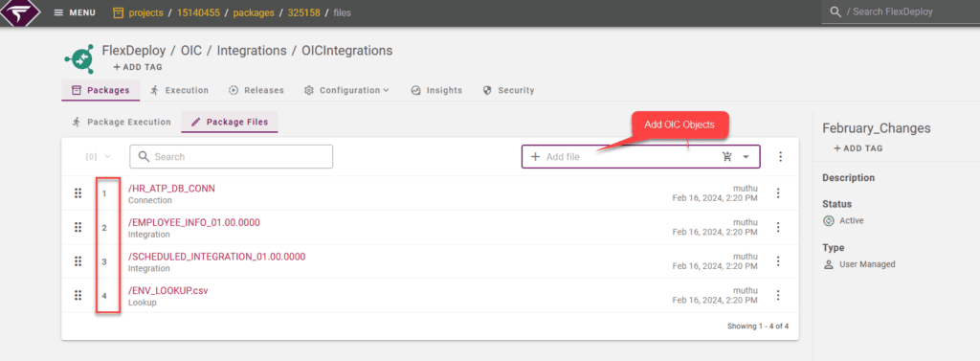Open the file list kebab options menu
Screen dimensions: 980x361
(x=780, y=156)
